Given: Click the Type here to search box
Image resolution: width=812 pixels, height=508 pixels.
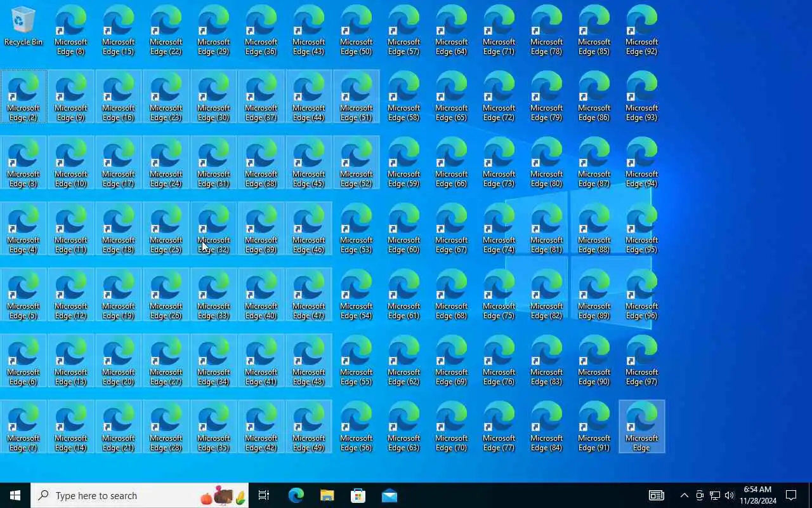Looking at the screenshot, I should [x=140, y=495].
